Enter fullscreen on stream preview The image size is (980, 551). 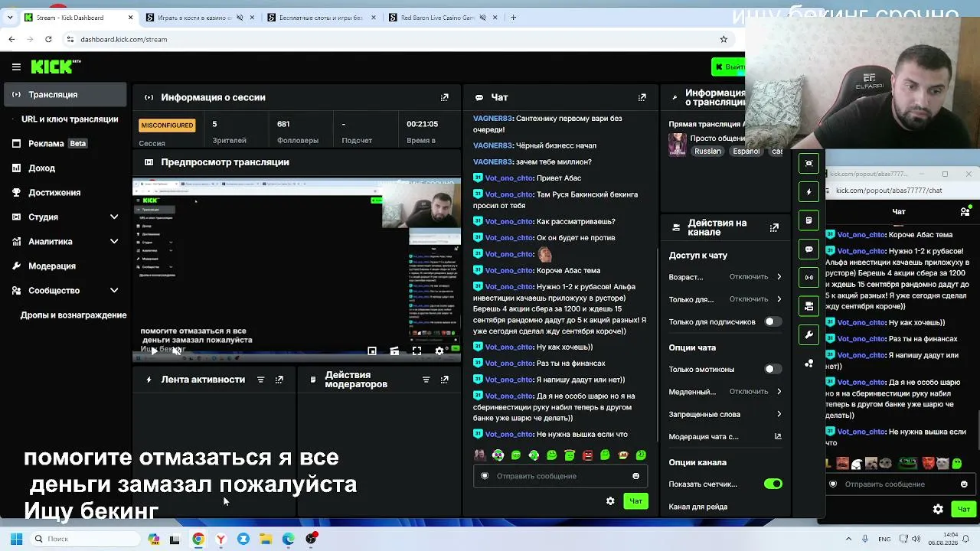416,350
